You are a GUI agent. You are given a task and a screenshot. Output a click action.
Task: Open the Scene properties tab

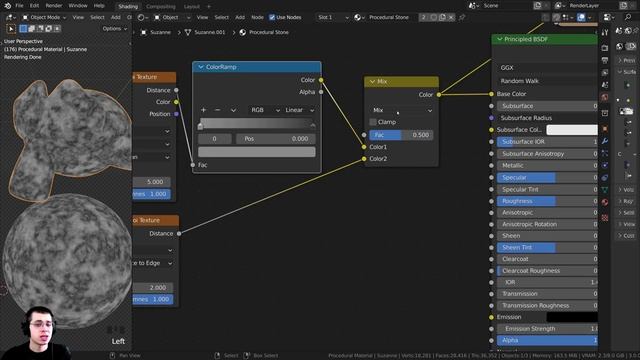coord(605,85)
